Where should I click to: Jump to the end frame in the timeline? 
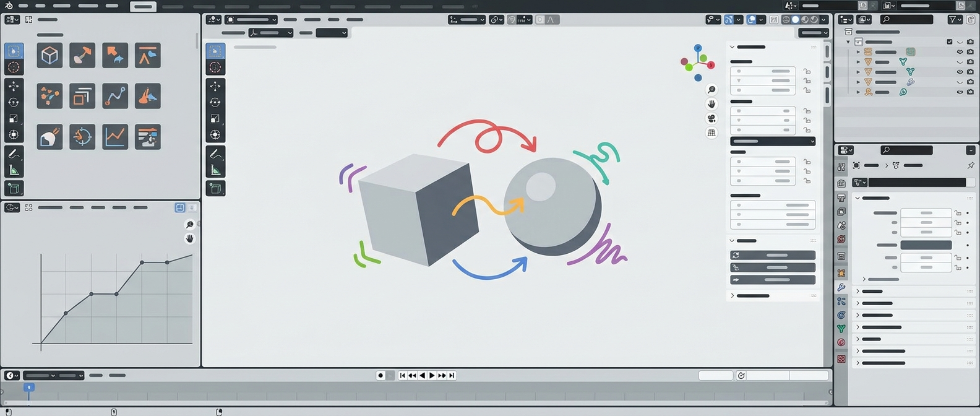click(452, 376)
